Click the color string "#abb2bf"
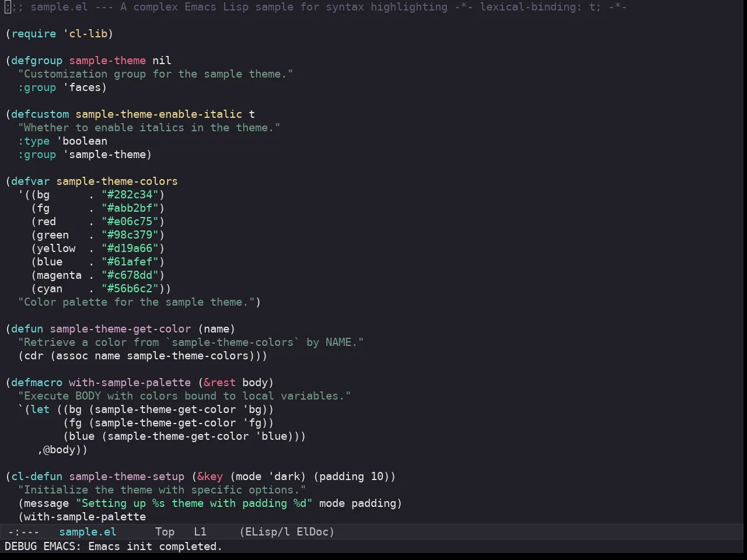Image resolution: width=747 pixels, height=560 pixels. (130, 208)
